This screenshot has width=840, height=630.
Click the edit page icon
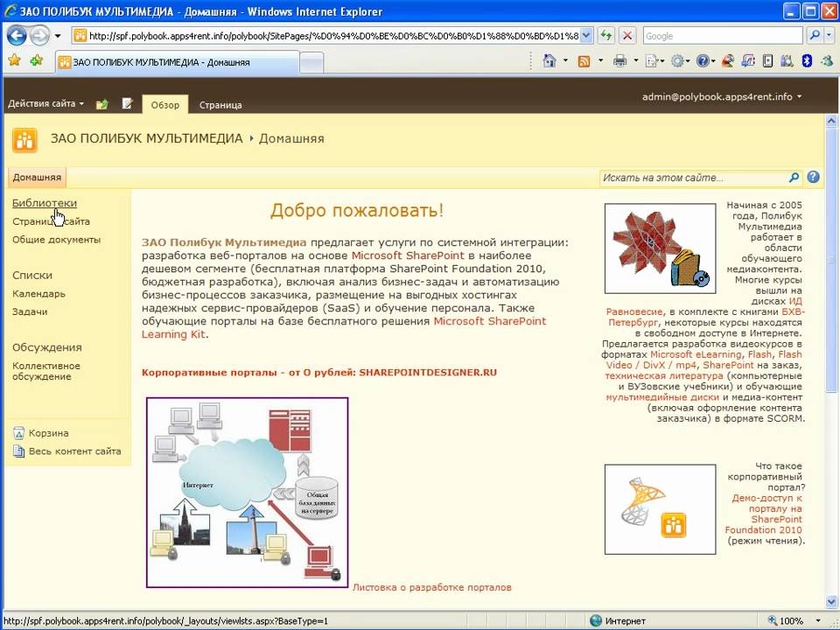[x=127, y=103]
